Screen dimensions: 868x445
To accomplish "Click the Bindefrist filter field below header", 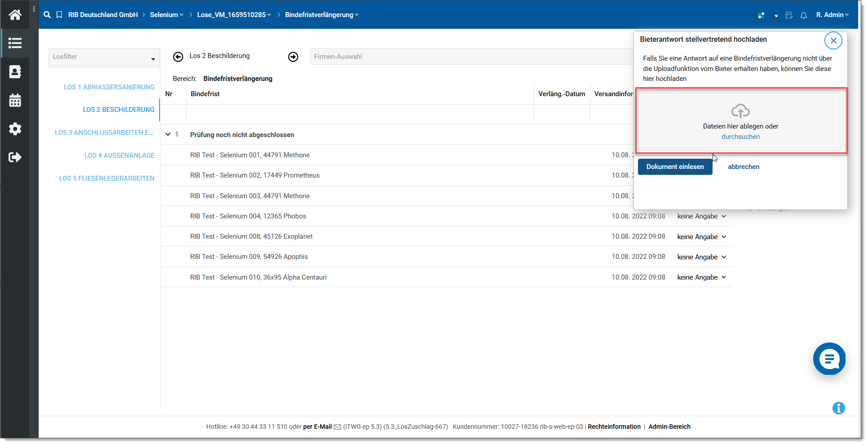I will point(360,115).
